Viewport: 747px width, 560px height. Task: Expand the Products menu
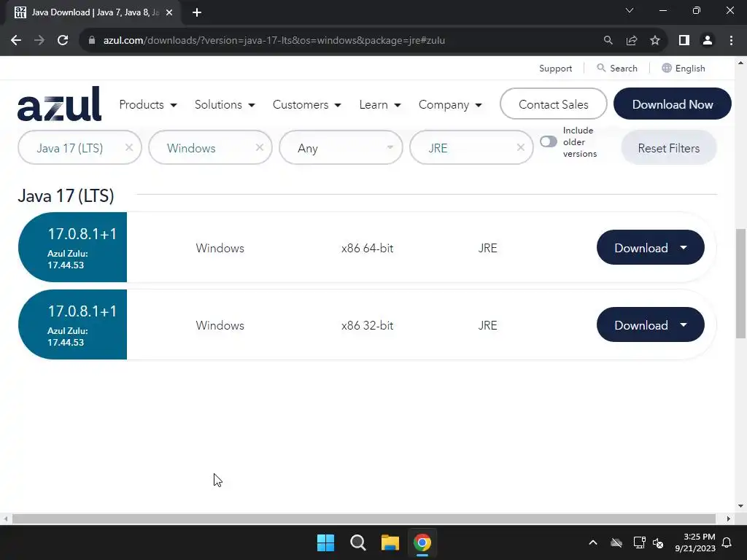(147, 105)
